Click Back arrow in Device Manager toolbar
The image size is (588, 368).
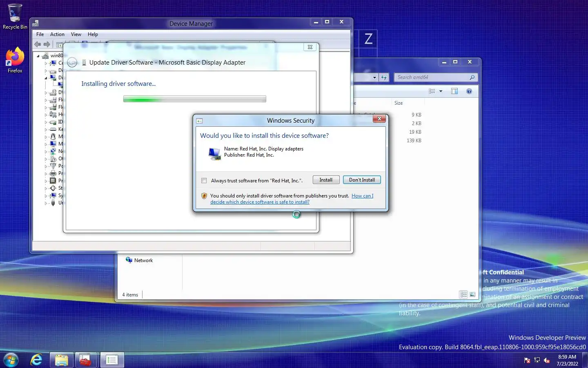(38, 44)
